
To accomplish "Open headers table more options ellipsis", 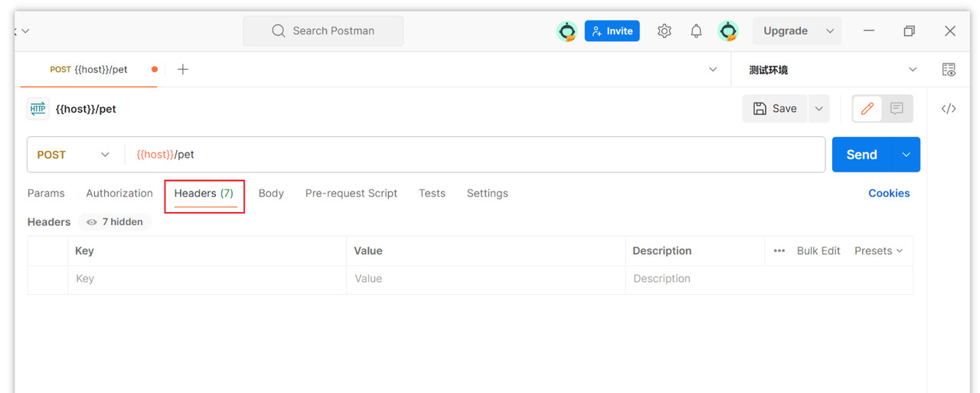I will 779,251.
